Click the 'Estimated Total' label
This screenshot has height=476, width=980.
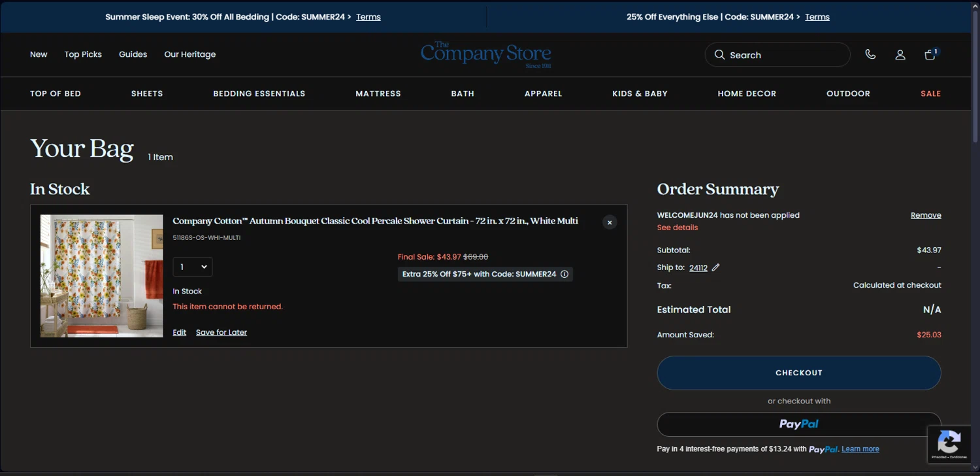(694, 310)
